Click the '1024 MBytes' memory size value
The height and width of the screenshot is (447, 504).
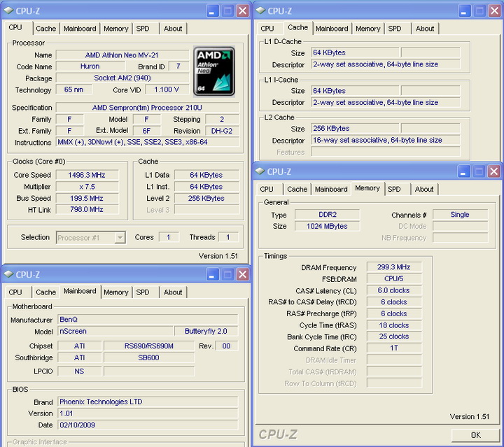point(328,226)
